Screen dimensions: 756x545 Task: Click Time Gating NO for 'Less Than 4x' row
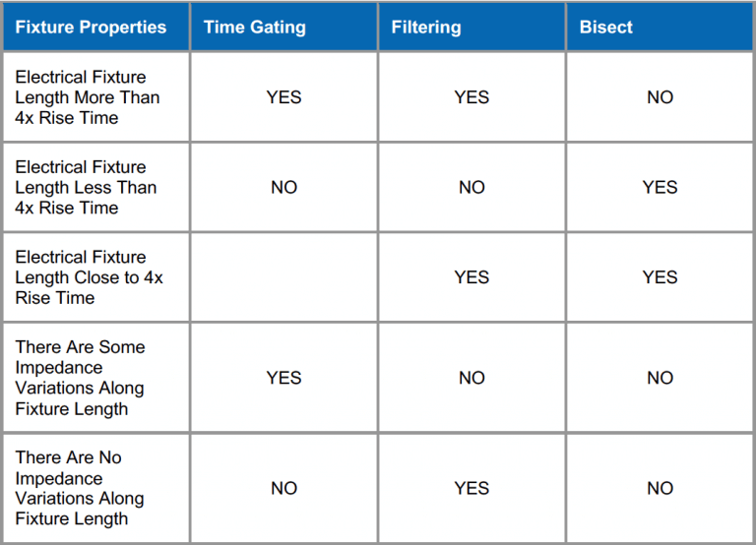click(283, 187)
